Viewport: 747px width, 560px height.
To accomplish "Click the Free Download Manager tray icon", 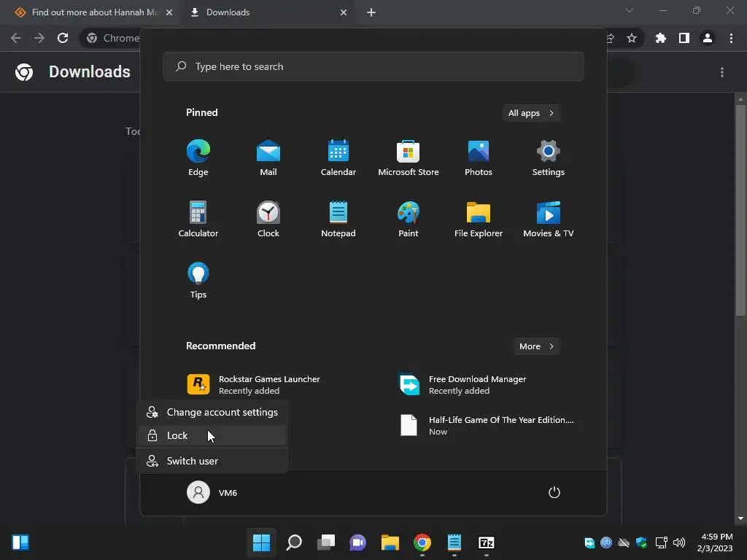I will coord(589,542).
